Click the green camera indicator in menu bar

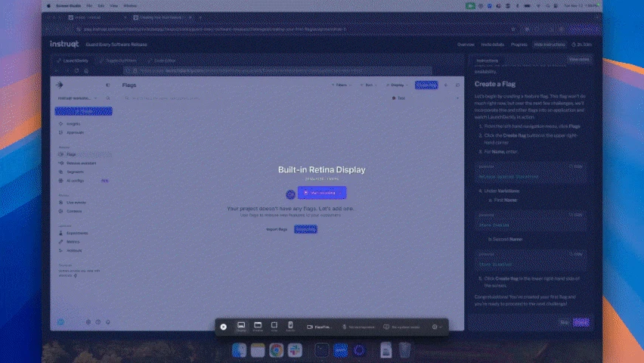pyautogui.click(x=470, y=6)
